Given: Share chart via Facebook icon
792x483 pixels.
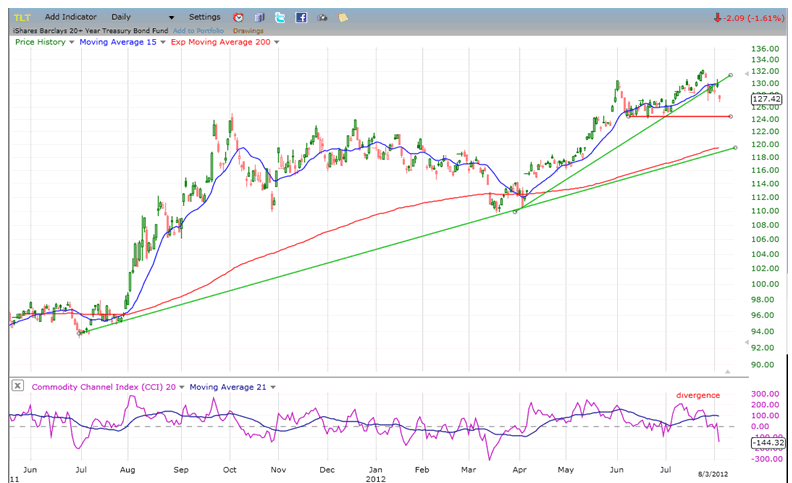Looking at the screenshot, I should point(301,18).
